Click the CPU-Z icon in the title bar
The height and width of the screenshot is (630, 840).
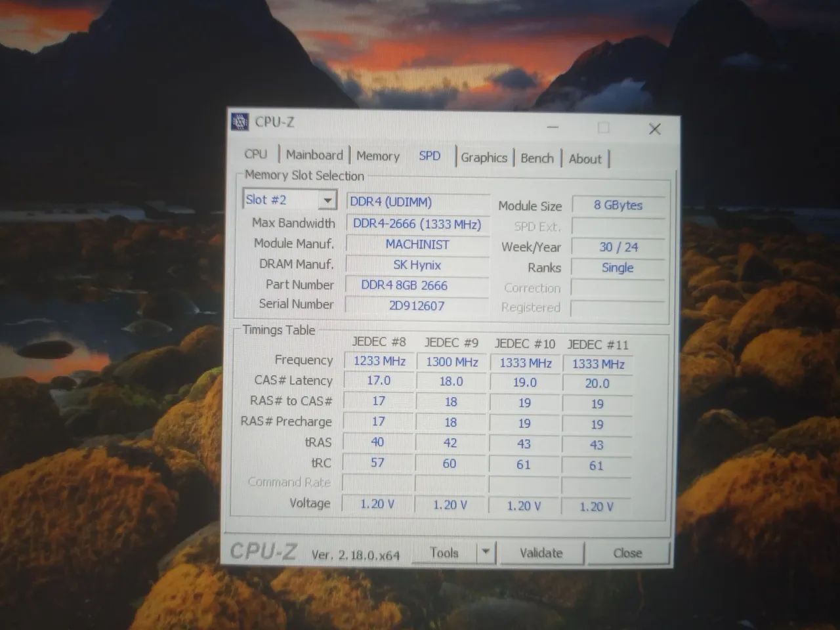point(240,121)
